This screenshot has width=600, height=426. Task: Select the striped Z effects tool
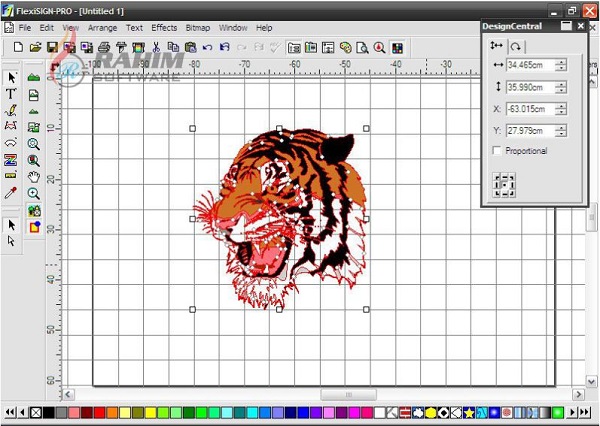point(10,160)
